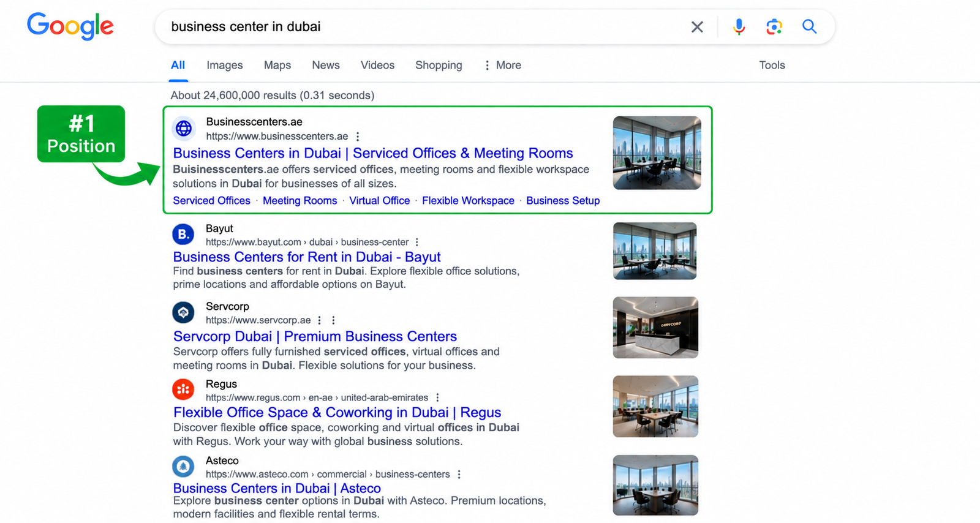The height and width of the screenshot is (523, 980).
Task: Click the 'https://www.businesscenters.ae' URL text
Action: [x=277, y=137]
